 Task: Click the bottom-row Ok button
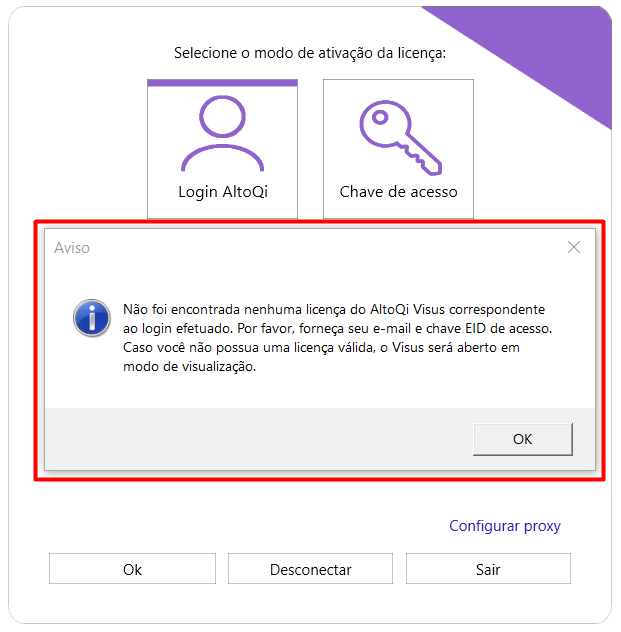coord(132,569)
